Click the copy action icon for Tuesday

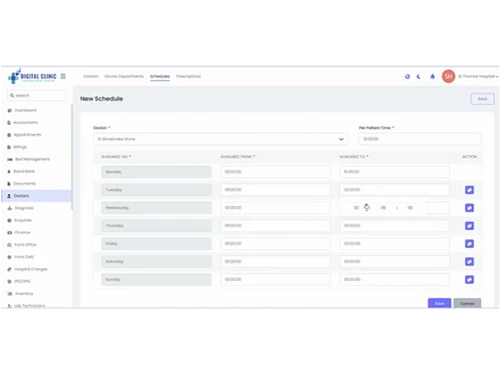pos(469,190)
